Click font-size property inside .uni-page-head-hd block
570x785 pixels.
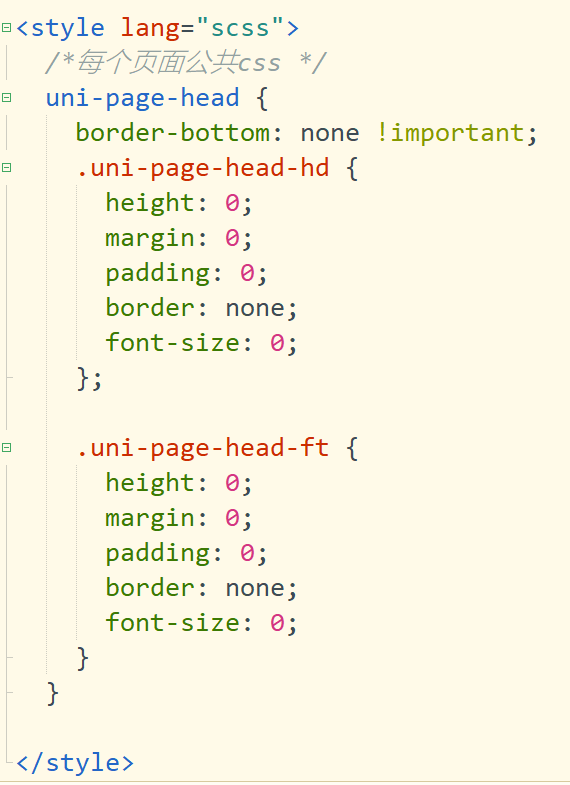pos(172,343)
